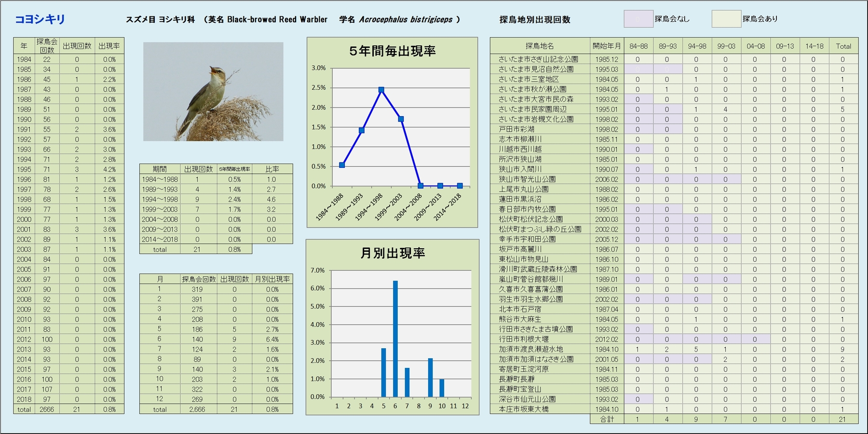
Task: Select the 月別出現率 chart title
Action: [x=392, y=253]
